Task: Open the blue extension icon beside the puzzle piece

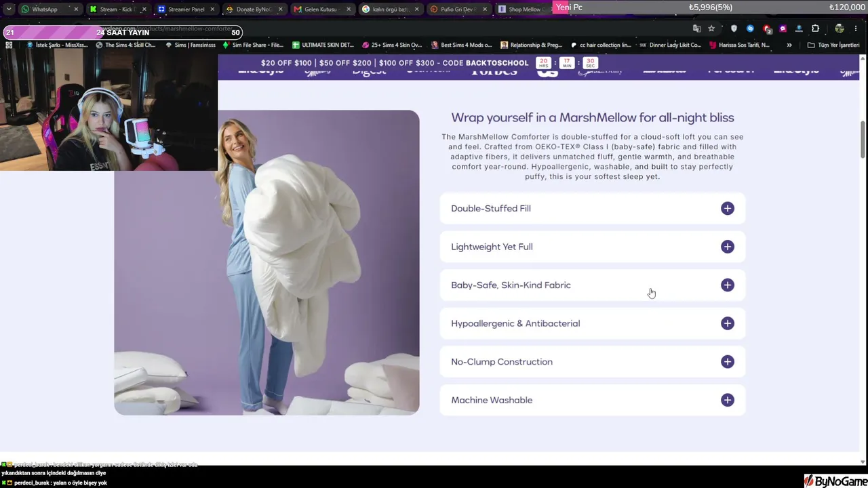Action: tap(799, 28)
